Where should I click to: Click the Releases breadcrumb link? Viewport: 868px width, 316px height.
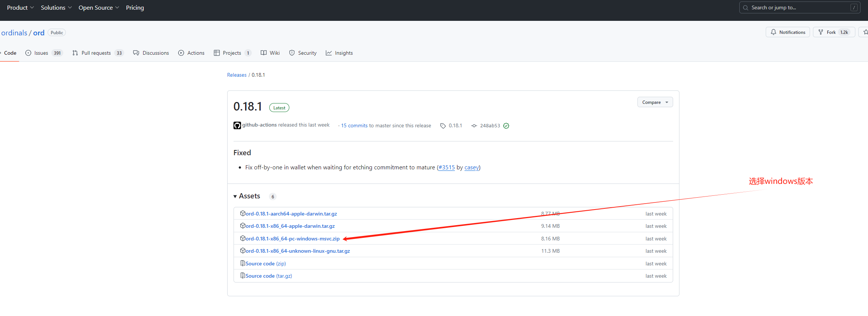[237, 75]
